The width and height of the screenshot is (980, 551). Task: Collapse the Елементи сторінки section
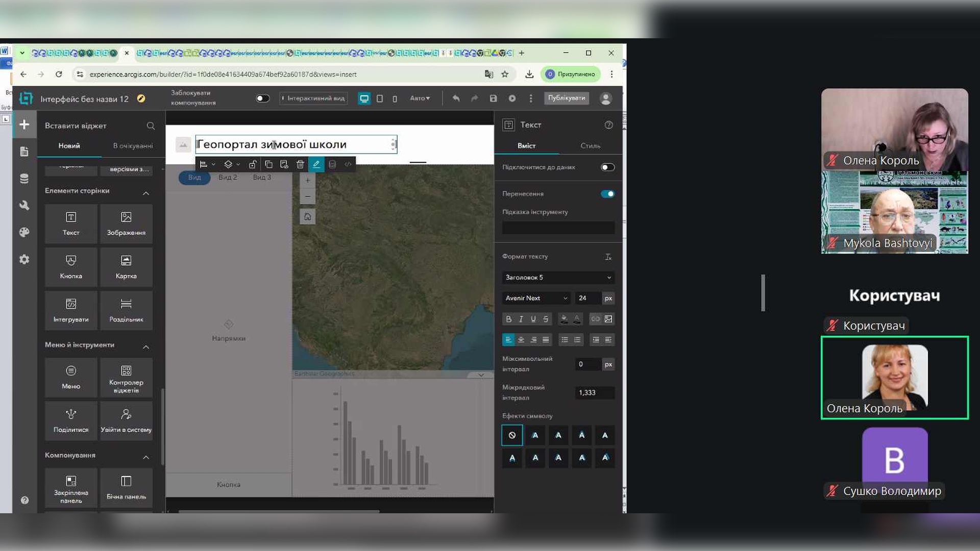146,193
